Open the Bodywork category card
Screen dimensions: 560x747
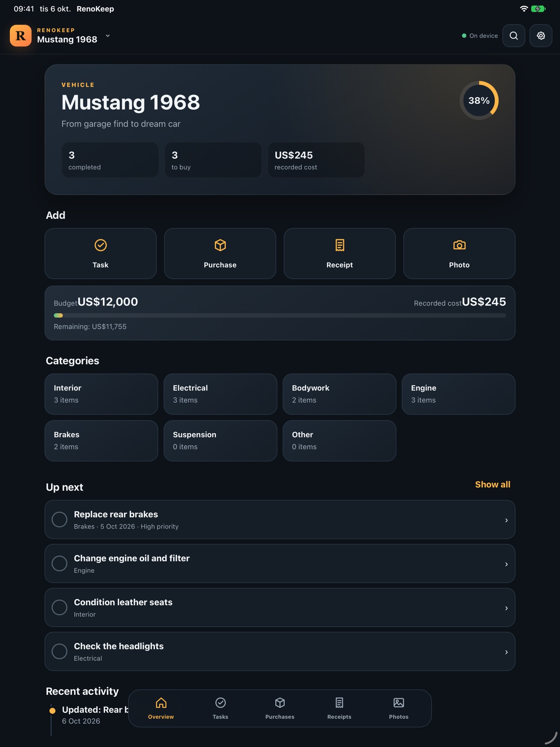click(339, 394)
